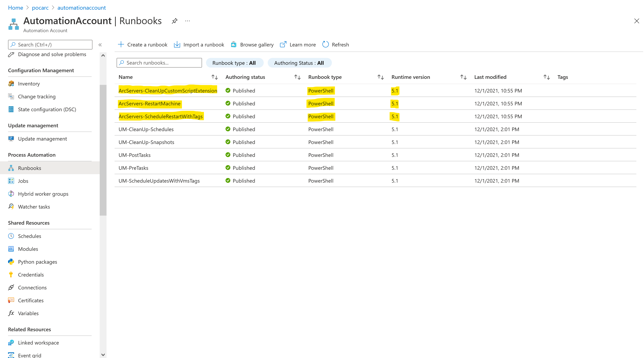Open Python packages in sidebar

(38, 262)
